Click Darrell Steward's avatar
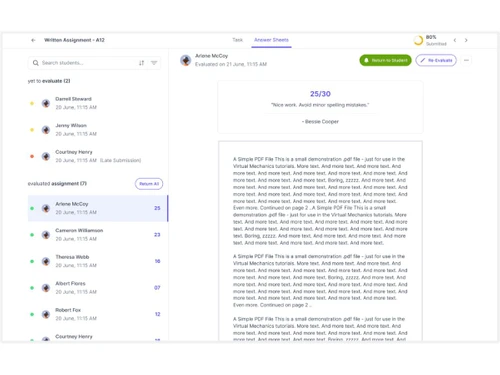The image size is (500, 375). point(46,103)
